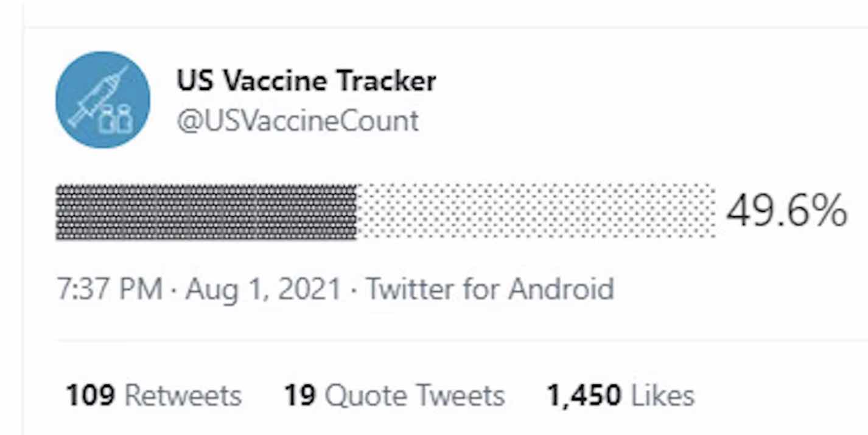868x435 pixels.
Task: Show the Likes list label
Action: [663, 396]
